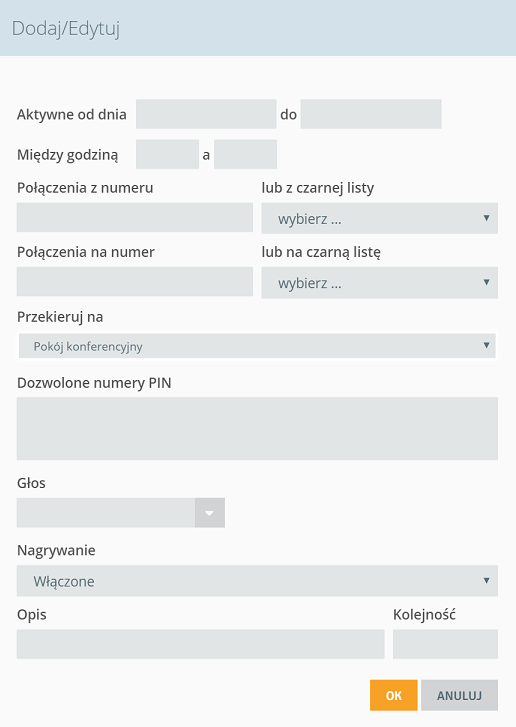Click the Kolejność input field

click(446, 644)
